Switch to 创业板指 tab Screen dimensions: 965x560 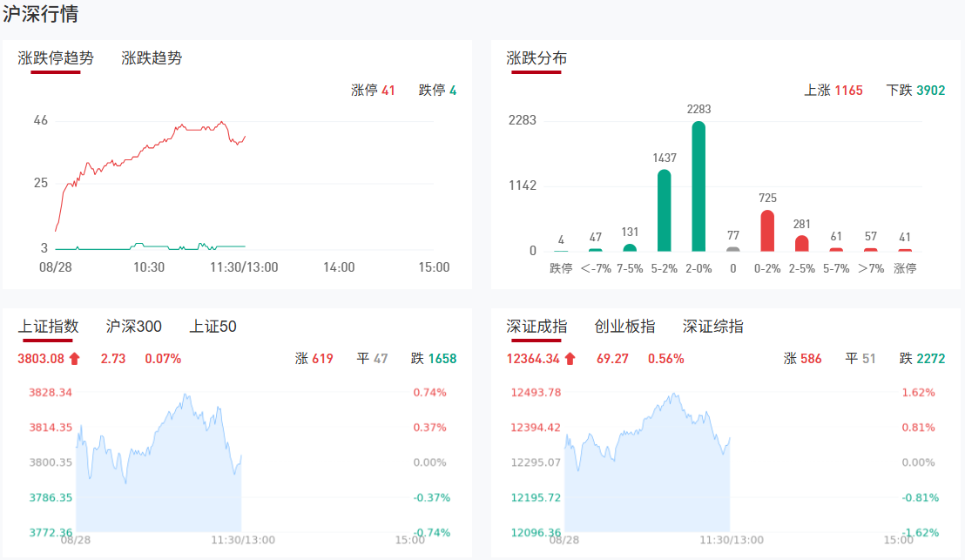624,327
